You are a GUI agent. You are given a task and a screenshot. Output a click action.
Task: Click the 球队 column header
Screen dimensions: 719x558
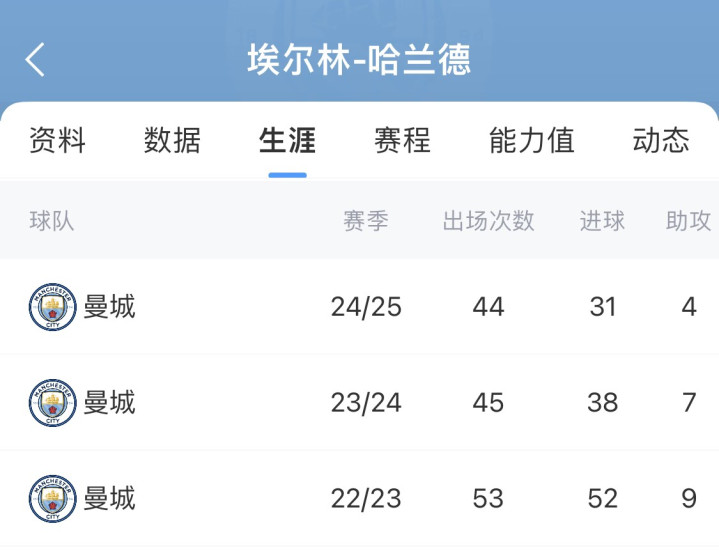[52, 221]
